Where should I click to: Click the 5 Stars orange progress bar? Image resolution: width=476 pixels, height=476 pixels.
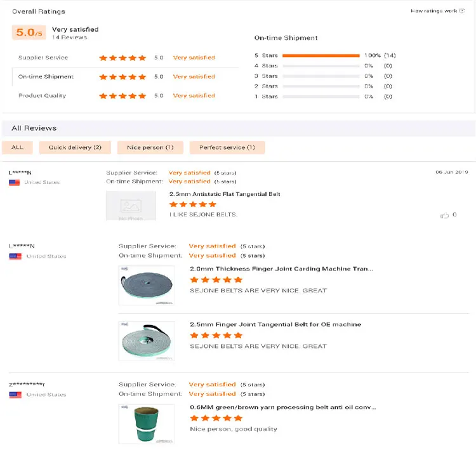click(x=321, y=56)
